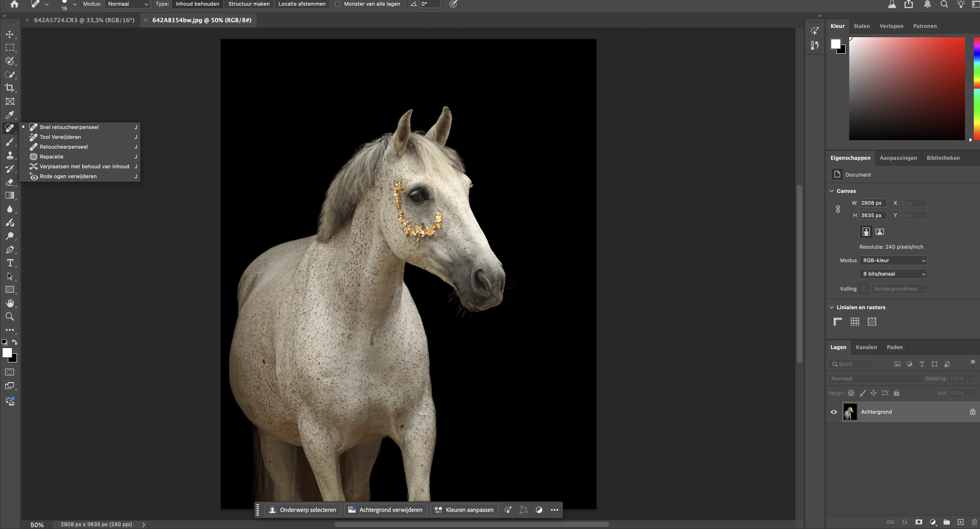Open the Modus Normaal dropdown in options bar
This screenshot has width=980, height=529.
(x=127, y=4)
